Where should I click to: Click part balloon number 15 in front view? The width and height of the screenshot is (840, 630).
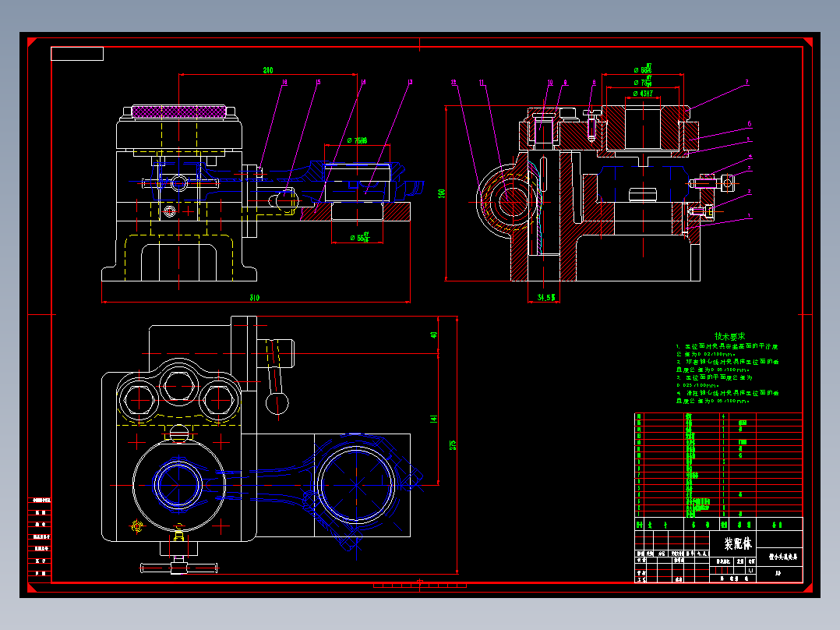(318, 83)
